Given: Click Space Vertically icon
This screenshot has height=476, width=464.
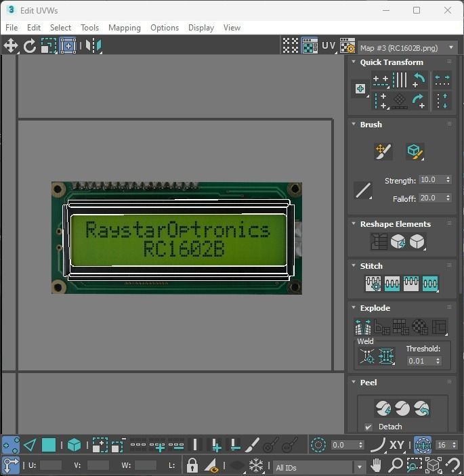Looking at the screenshot, I should tap(442, 100).
